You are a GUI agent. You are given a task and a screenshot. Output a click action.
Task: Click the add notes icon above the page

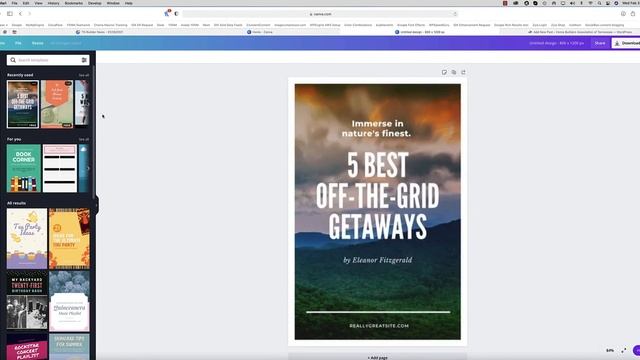click(x=444, y=72)
